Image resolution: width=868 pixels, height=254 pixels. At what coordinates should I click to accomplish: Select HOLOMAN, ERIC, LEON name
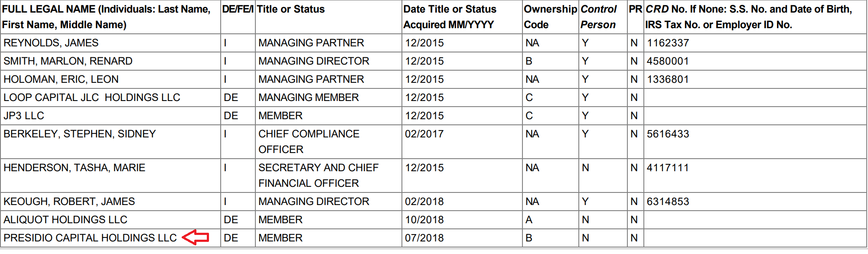[61, 79]
